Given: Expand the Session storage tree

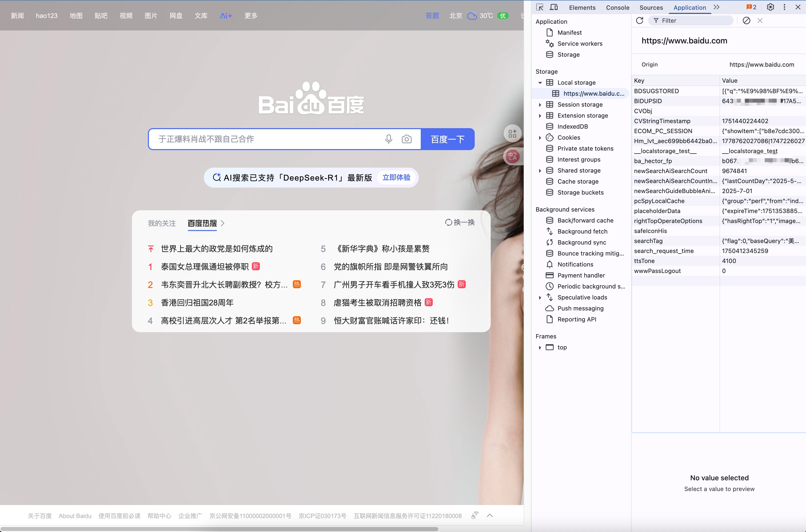Looking at the screenshot, I should coord(540,105).
